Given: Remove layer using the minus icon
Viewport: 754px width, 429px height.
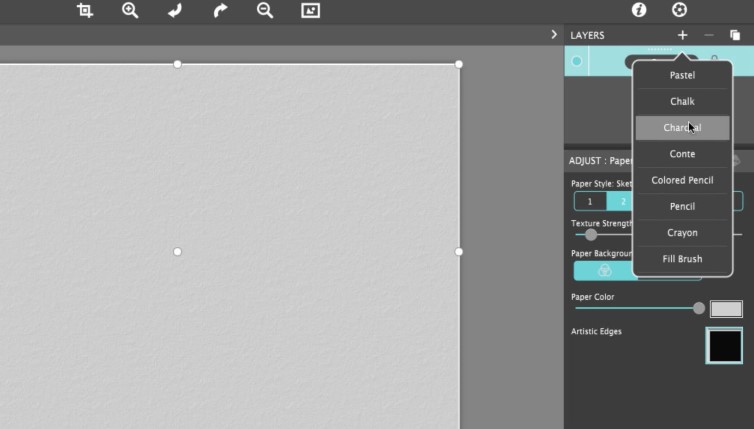Looking at the screenshot, I should pyautogui.click(x=709, y=35).
